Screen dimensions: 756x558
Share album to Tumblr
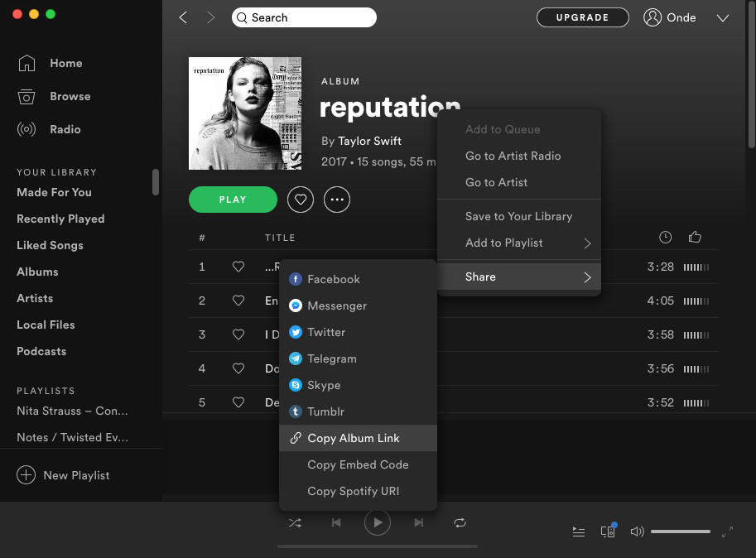358,411
